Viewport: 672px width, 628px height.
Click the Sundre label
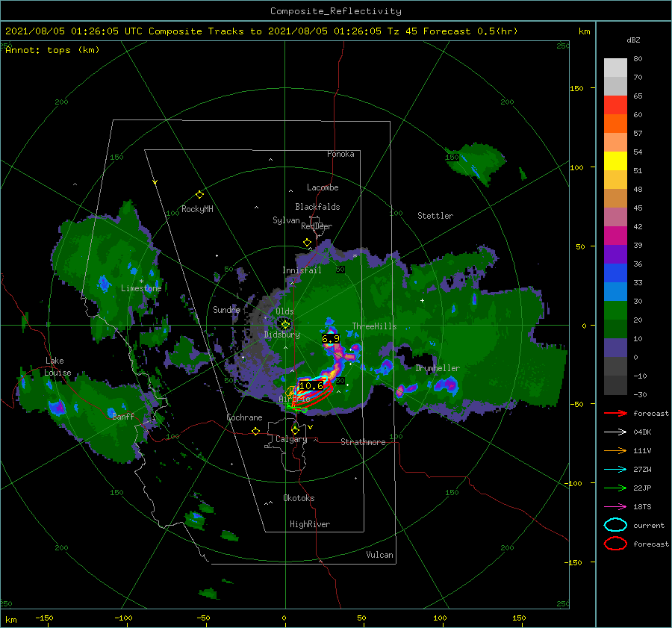coord(226,309)
